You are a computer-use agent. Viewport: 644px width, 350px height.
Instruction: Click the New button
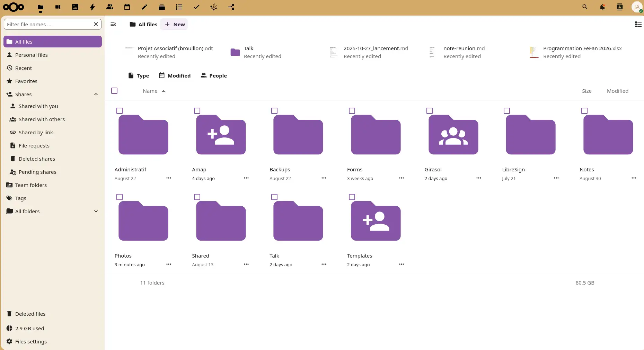pos(174,24)
